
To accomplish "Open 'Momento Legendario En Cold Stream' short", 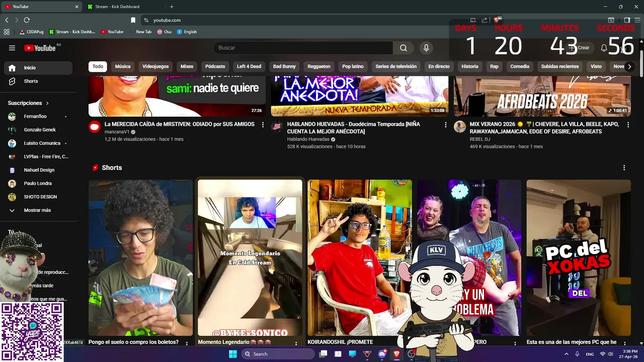I will 250,258.
